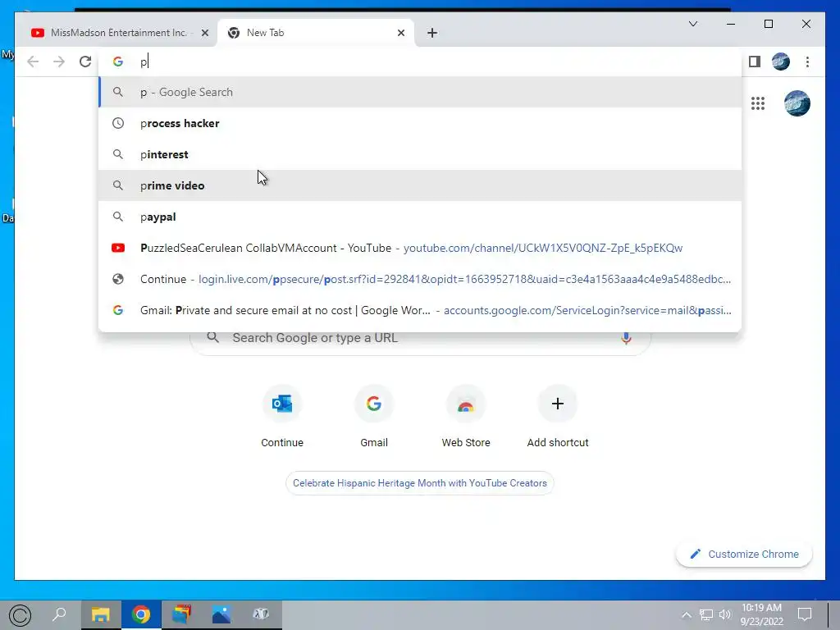This screenshot has width=840, height=630.
Task: Open PuzzledSeaCerulean YouTube channel suggestion
Action: tap(420, 248)
